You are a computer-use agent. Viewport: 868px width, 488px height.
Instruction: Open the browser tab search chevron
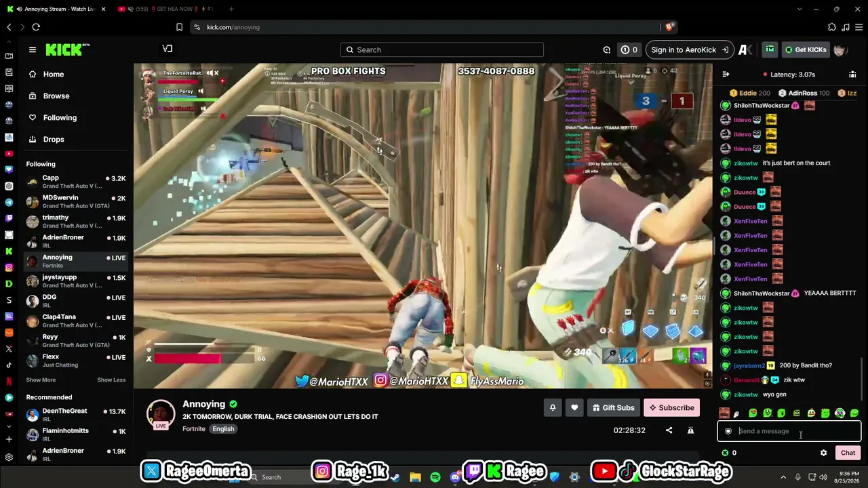pyautogui.click(x=801, y=9)
